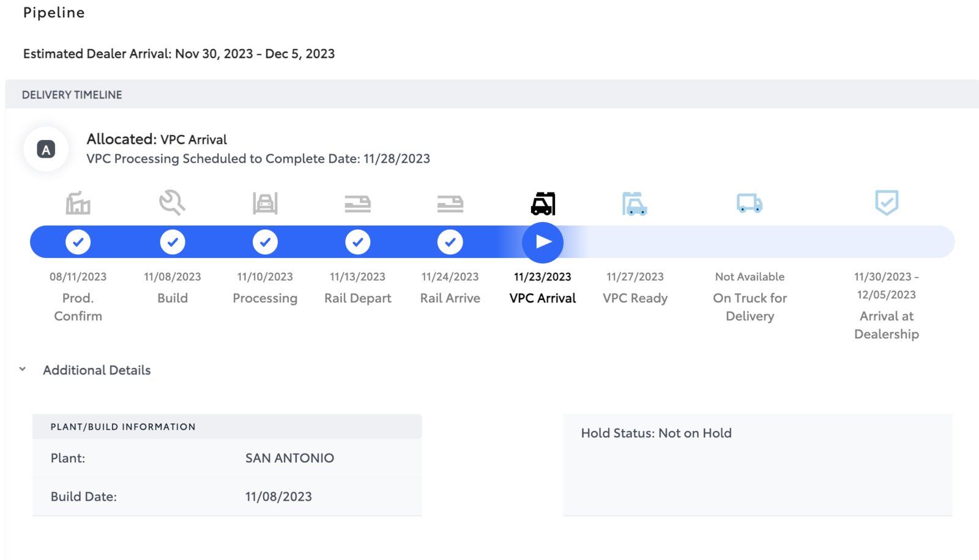Click the Arrival at Dealership label
This screenshot has width=979, height=560.
coord(887,325)
